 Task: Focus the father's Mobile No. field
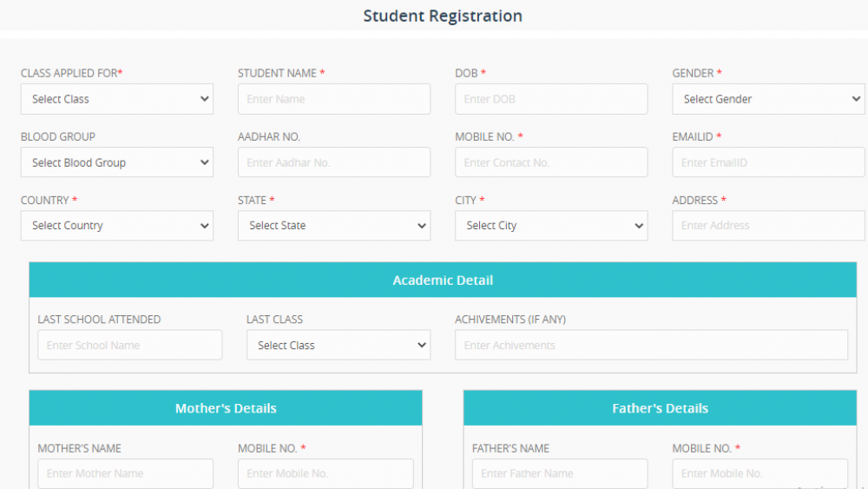[759, 473]
